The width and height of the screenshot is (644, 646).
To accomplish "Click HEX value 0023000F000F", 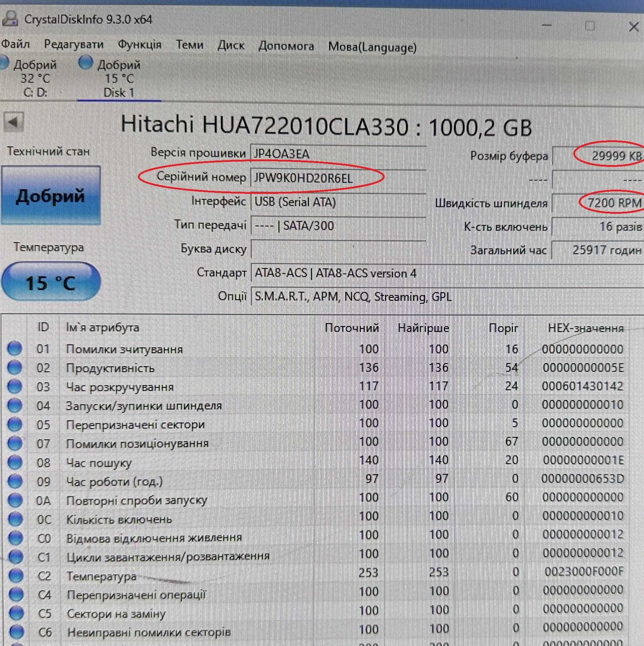I will click(x=584, y=571).
